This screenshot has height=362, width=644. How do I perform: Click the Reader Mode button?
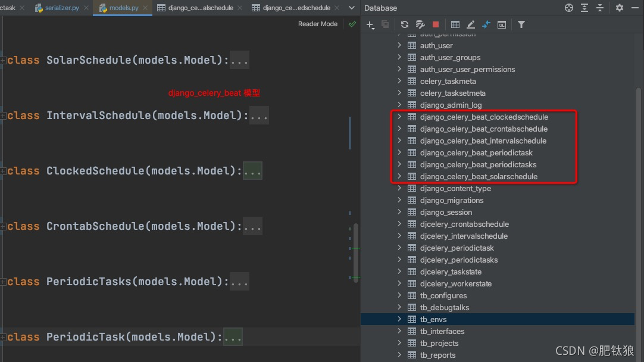click(318, 24)
